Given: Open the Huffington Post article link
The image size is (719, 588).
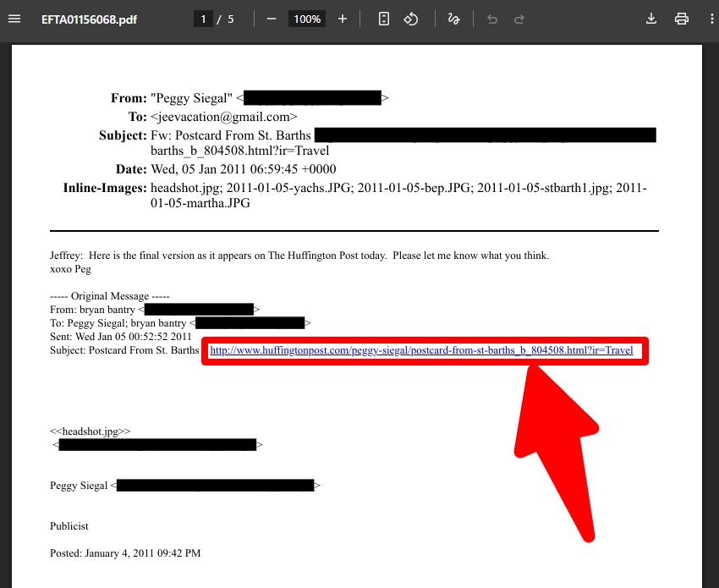Looking at the screenshot, I should pyautogui.click(x=421, y=350).
